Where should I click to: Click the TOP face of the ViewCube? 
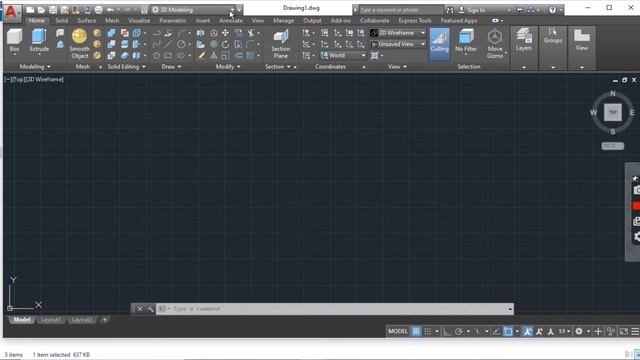613,112
